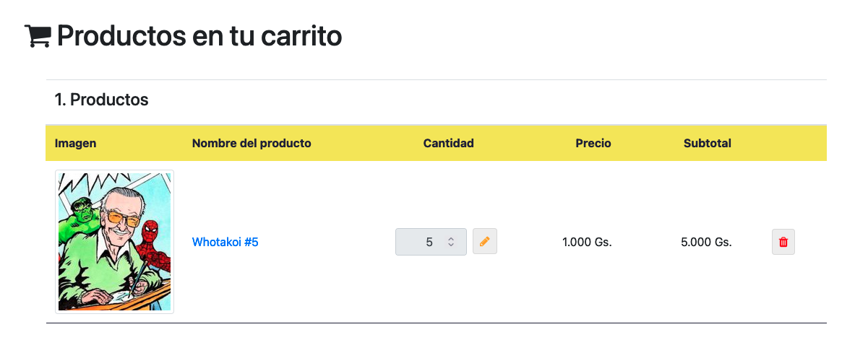Click the 1. Productos section heading
The width and height of the screenshot is (868, 340).
click(101, 100)
